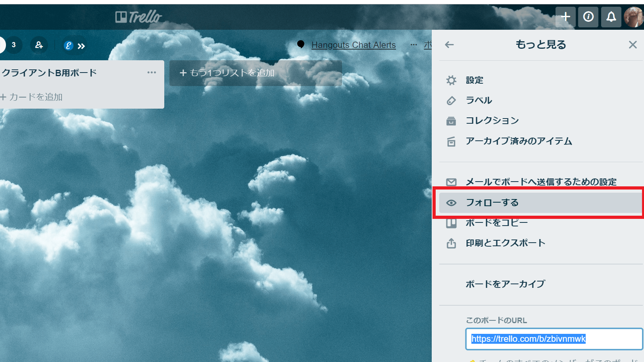The width and height of the screenshot is (644, 362).
Task: Click the Trello logo in header
Action: [138, 17]
